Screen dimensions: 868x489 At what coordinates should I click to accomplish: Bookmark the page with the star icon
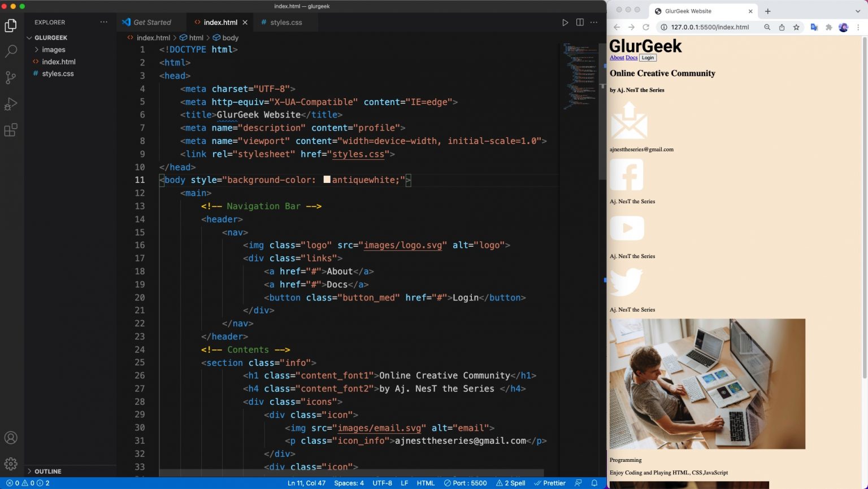coord(796,27)
